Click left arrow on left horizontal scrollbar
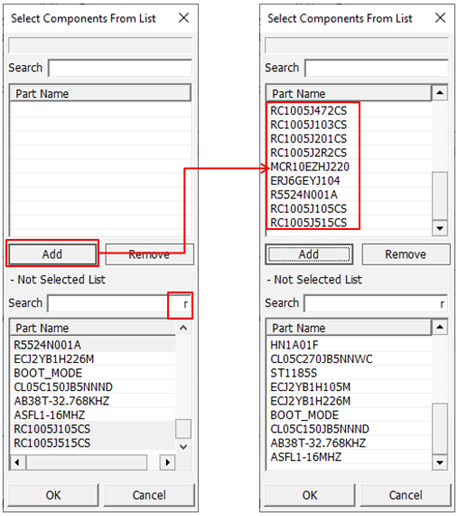This screenshot has width=458, height=516. pyautogui.click(x=17, y=462)
